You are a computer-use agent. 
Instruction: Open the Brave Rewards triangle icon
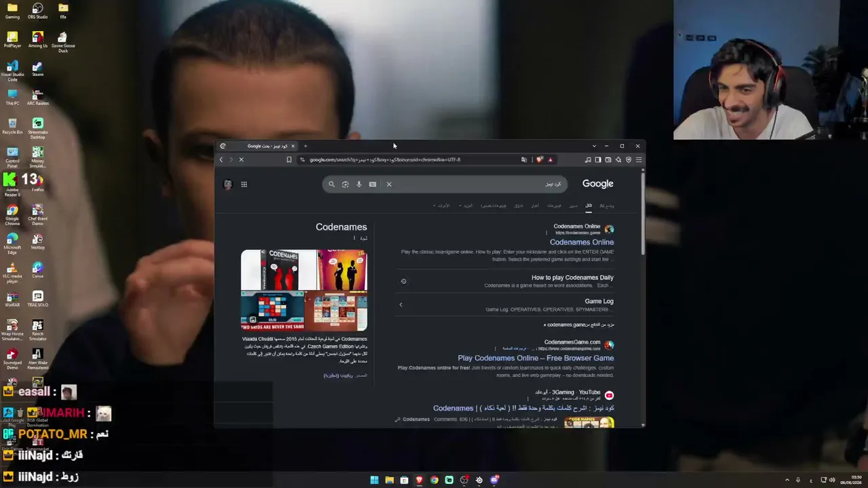pos(550,160)
